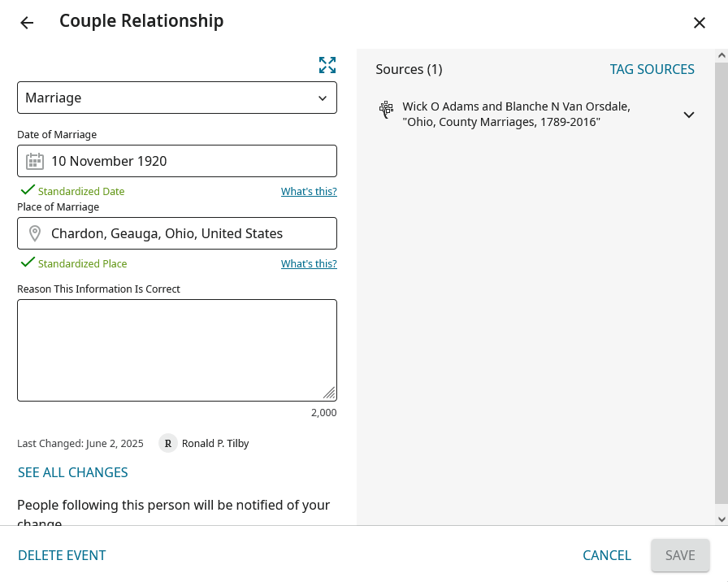This screenshot has width=728, height=582.
Task: Click the Delete Event button
Action: [62, 555]
